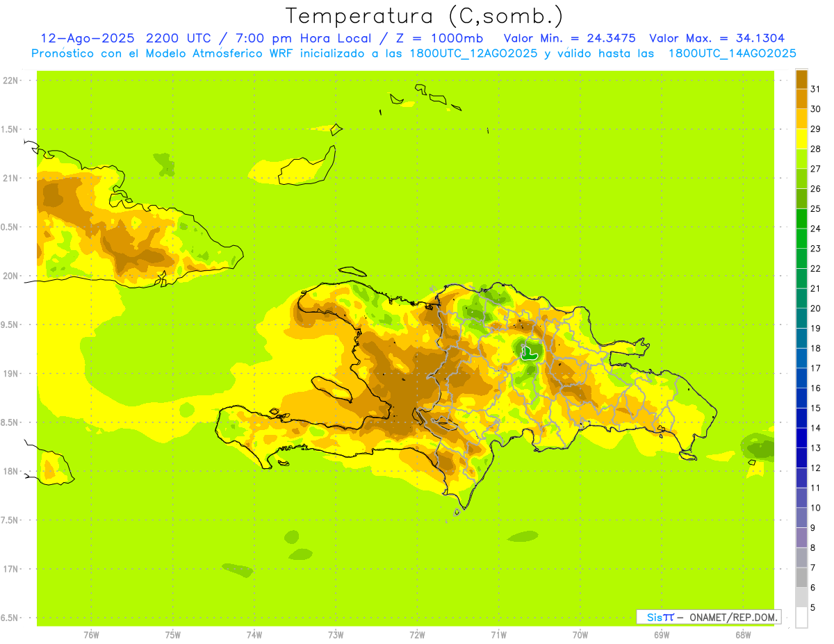Click the '17N' latitude label
The height and width of the screenshot is (644, 834).
(x=11, y=569)
